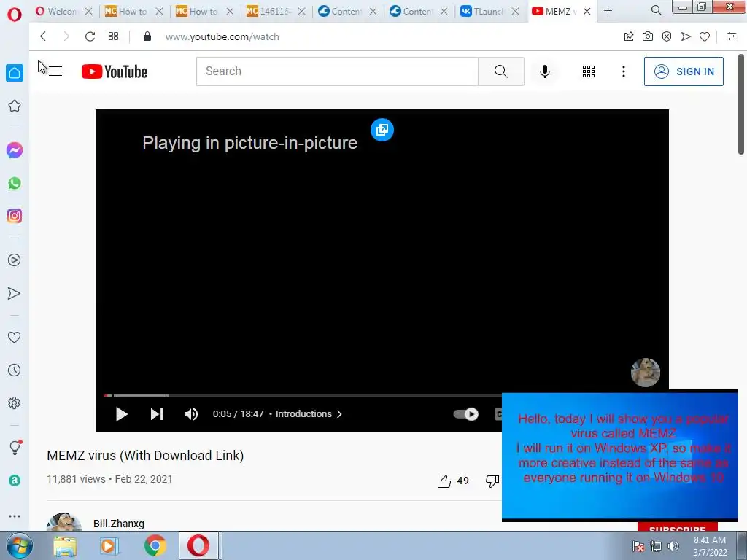747x560 pixels.
Task: Send page with My Flow arrow icon
Action: tap(686, 36)
